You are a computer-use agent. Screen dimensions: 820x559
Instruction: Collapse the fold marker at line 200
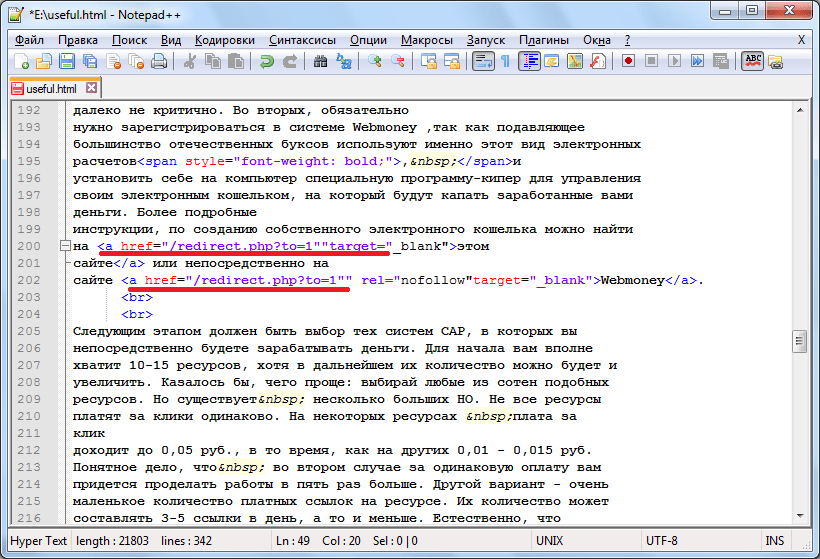pyautogui.click(x=66, y=246)
